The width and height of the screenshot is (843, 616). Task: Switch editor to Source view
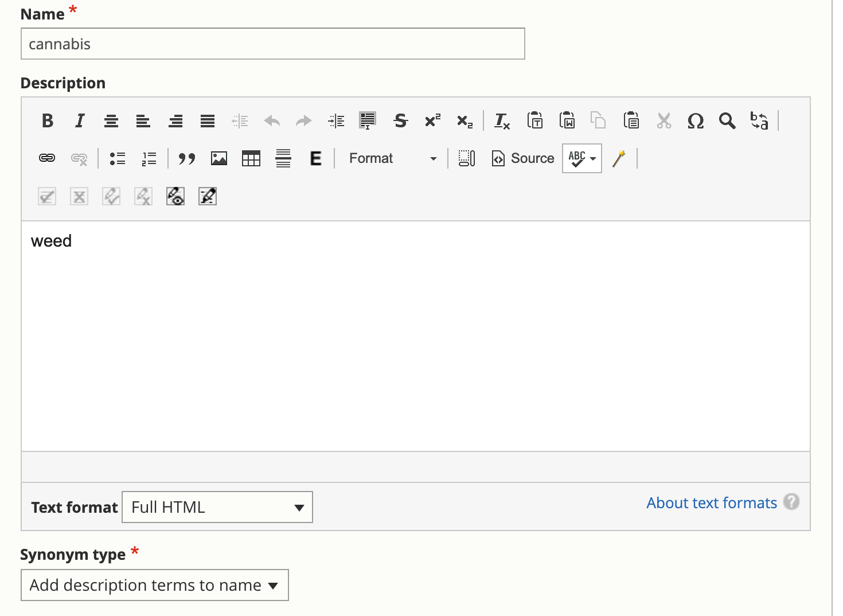(x=523, y=158)
